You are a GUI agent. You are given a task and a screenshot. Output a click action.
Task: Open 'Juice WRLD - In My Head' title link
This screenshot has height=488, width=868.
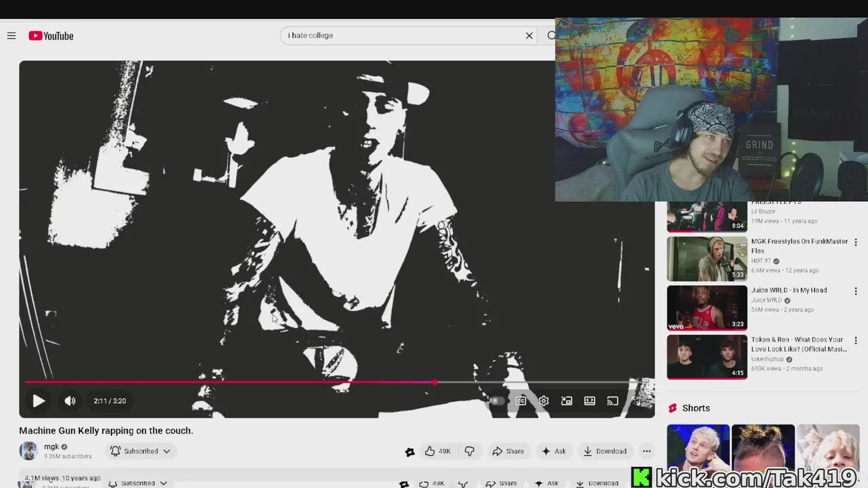pyautogui.click(x=789, y=290)
